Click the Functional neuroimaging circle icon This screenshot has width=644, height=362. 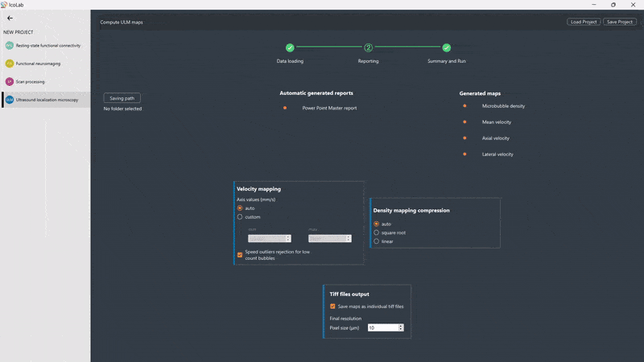pyautogui.click(x=10, y=64)
